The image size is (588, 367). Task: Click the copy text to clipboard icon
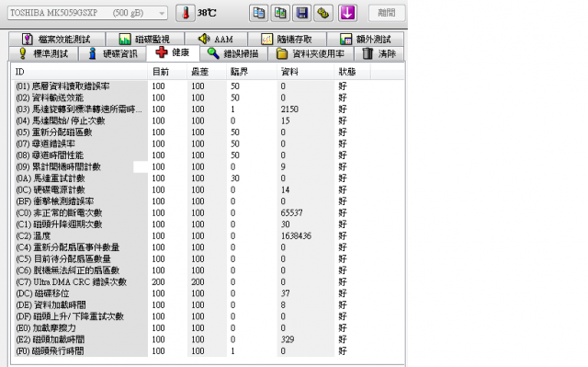point(258,13)
